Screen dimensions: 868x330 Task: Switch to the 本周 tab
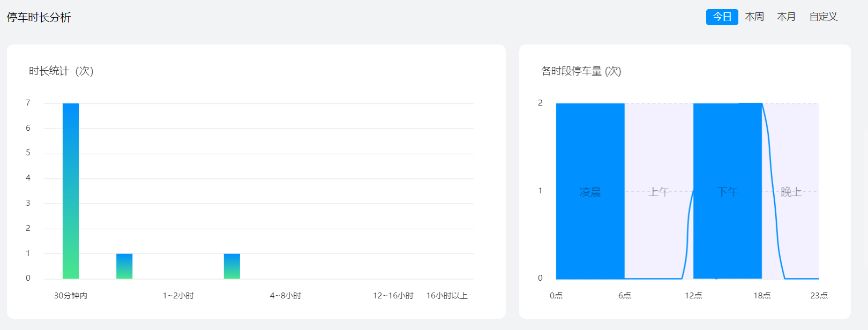pos(754,17)
